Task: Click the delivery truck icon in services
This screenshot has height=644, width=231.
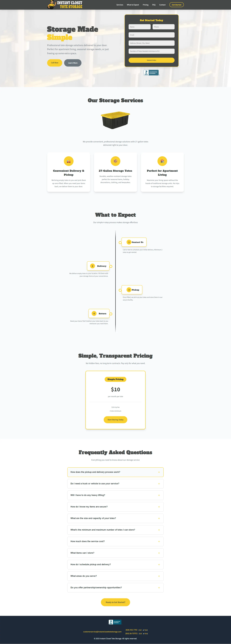Action: click(68, 161)
